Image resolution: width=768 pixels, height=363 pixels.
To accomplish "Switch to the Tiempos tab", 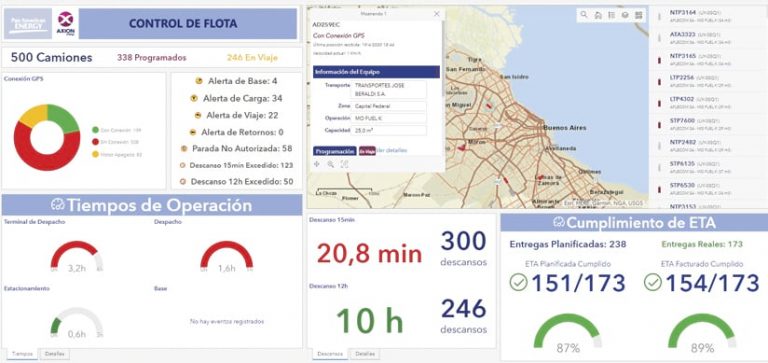I will pyautogui.click(x=22, y=354).
